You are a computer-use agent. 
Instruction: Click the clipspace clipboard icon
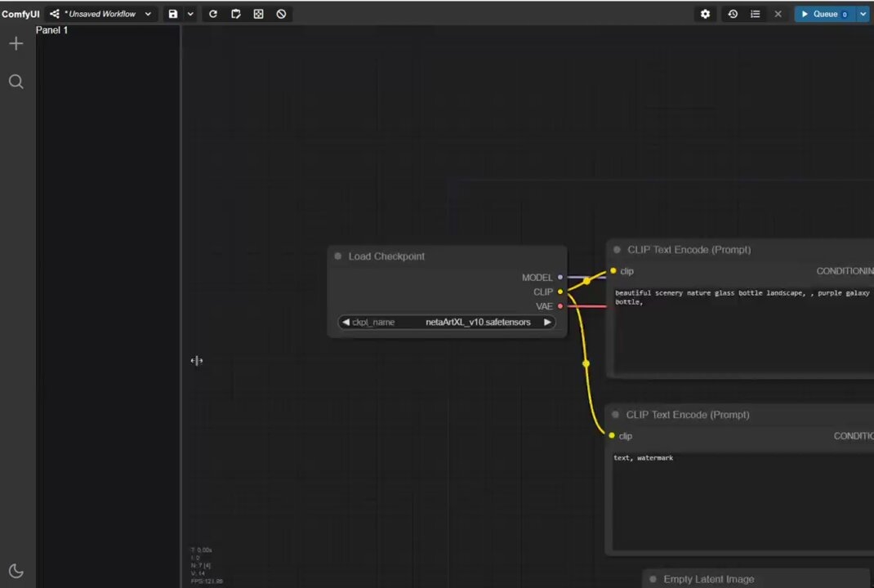pyautogui.click(x=236, y=14)
